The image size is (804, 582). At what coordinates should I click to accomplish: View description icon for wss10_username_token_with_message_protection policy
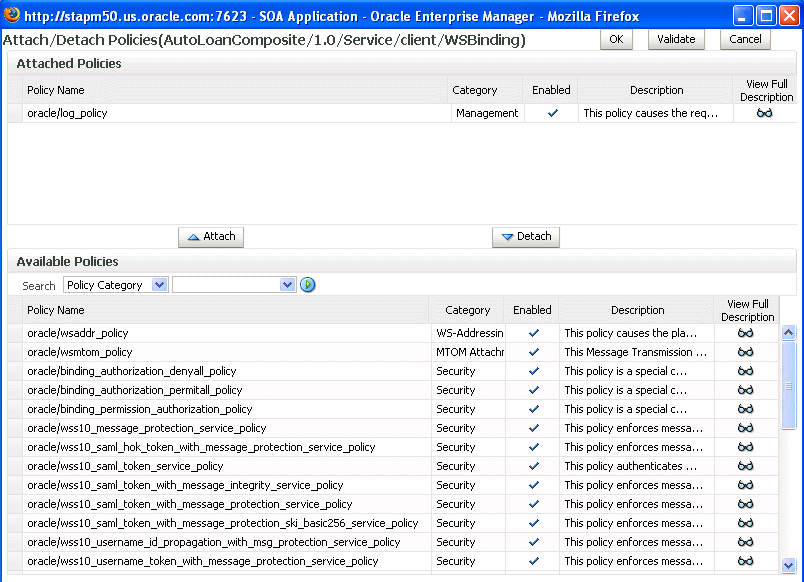(745, 560)
